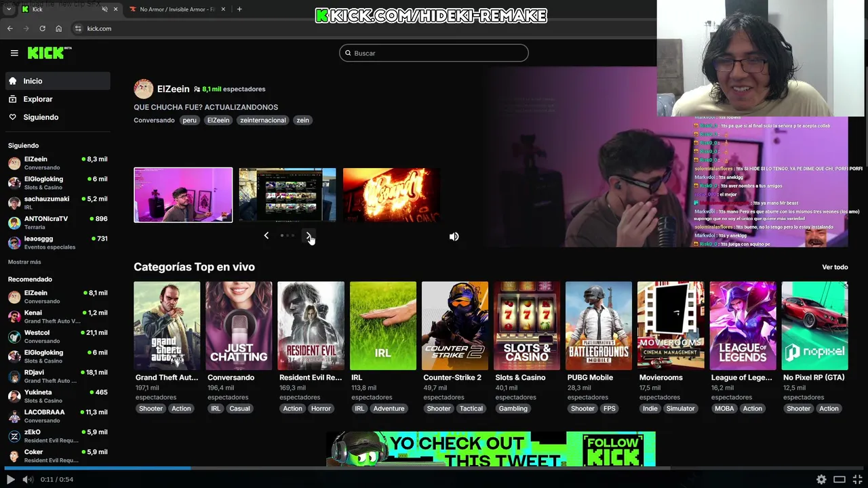Open zEkO recommended channel
Screen dimensions: 868x488
(x=58, y=436)
